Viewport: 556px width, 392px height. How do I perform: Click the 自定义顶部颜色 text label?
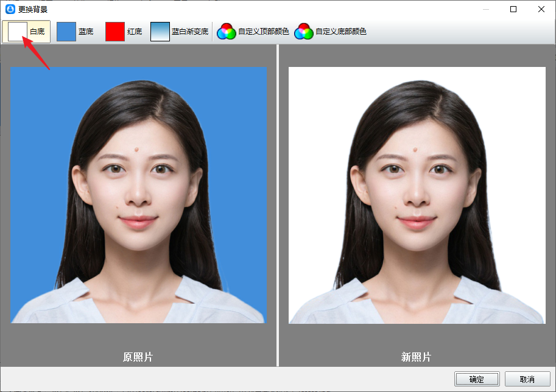pos(263,32)
